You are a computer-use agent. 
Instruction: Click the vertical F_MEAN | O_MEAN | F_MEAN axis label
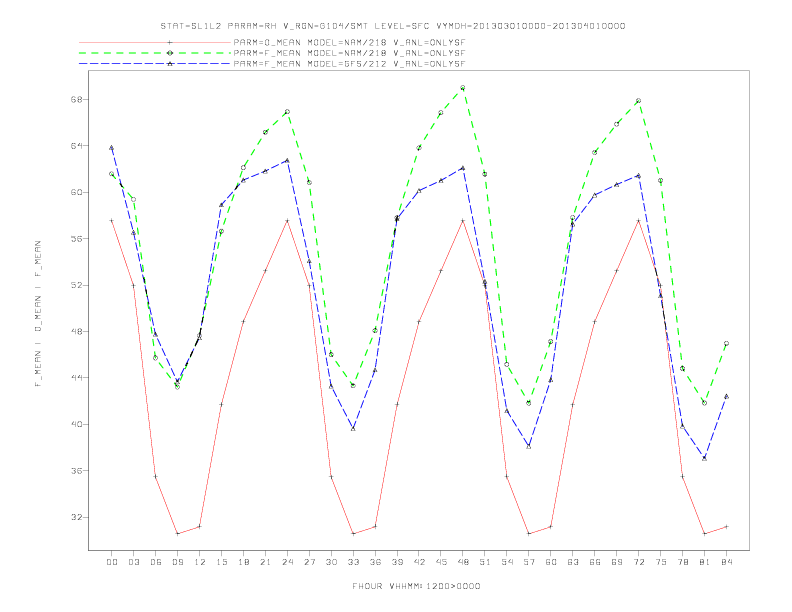point(38,314)
